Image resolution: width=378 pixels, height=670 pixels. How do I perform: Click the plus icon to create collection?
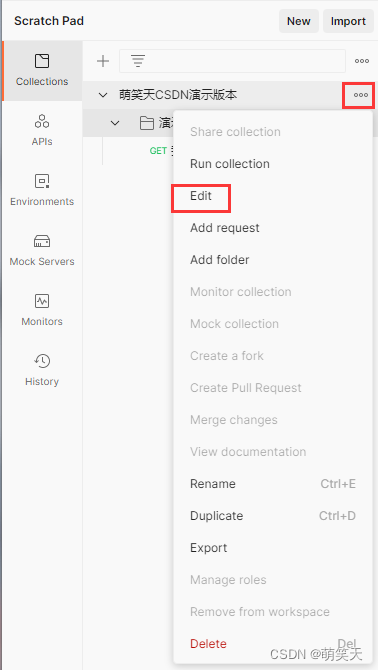coord(103,61)
